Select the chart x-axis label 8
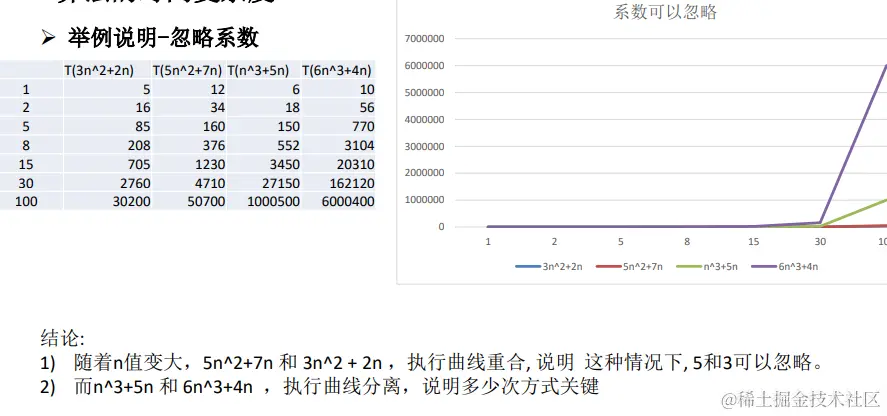 (687, 242)
